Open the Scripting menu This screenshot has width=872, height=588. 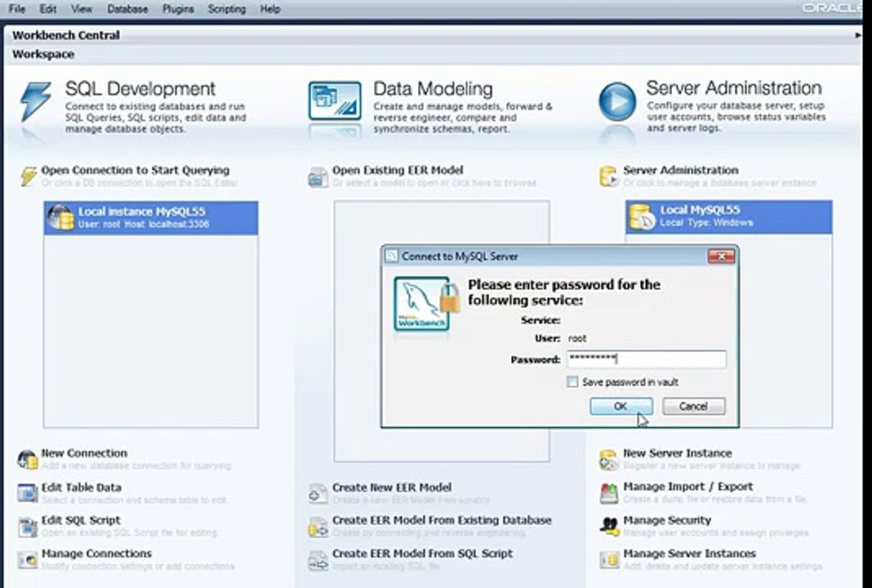(x=226, y=9)
